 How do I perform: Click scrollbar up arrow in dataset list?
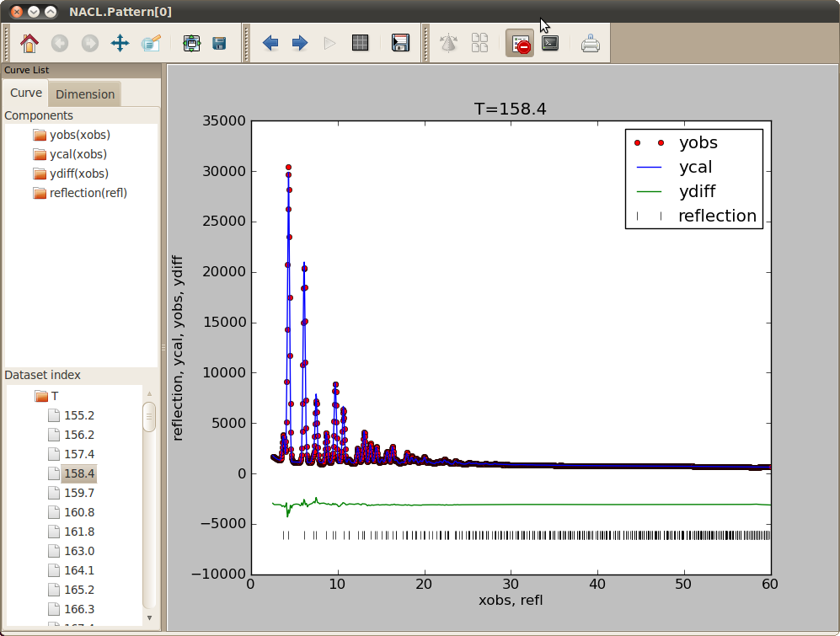tap(149, 394)
